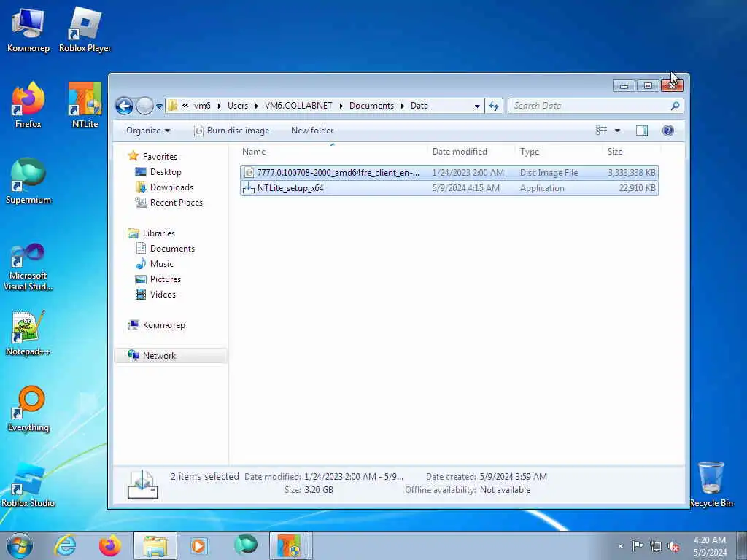747x560 pixels.
Task: Open Notepad++ desktop shortcut
Action: (28, 333)
